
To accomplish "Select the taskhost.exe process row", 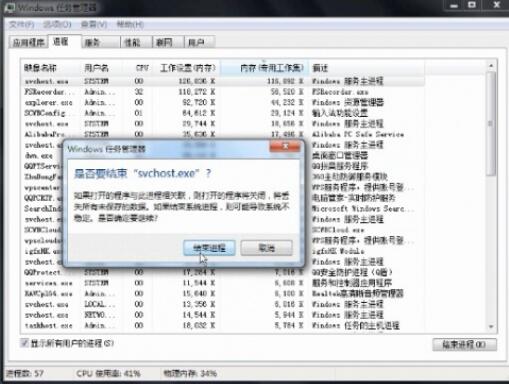I will pyautogui.click(x=223, y=325).
